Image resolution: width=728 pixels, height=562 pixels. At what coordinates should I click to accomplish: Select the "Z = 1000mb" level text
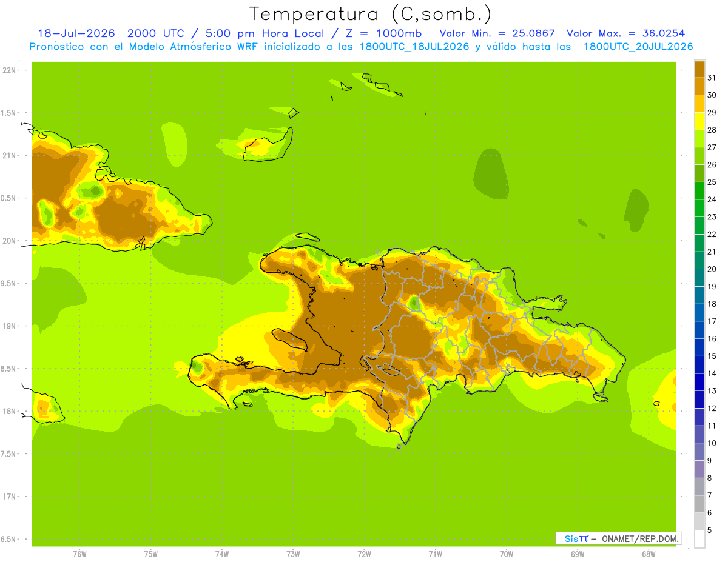point(384,33)
